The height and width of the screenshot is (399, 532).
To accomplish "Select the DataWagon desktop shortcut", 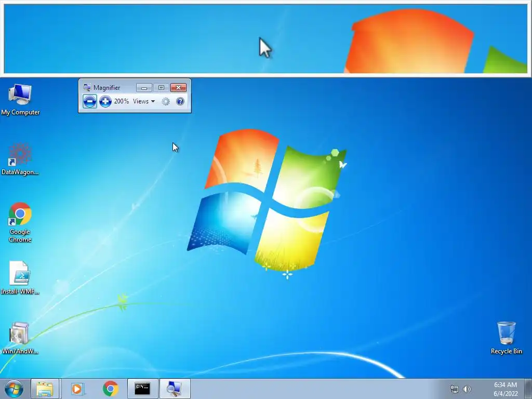I will [x=20, y=159].
